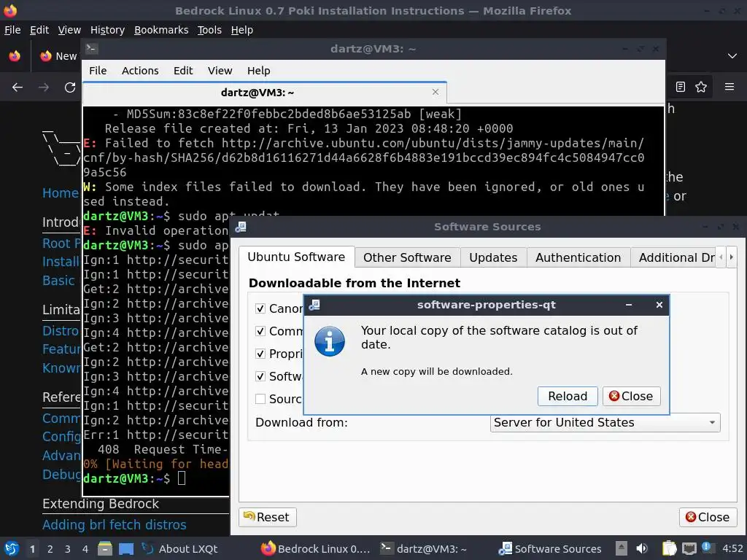Click the terminal window title bar icon
The image size is (747, 560).
pyautogui.click(x=91, y=49)
